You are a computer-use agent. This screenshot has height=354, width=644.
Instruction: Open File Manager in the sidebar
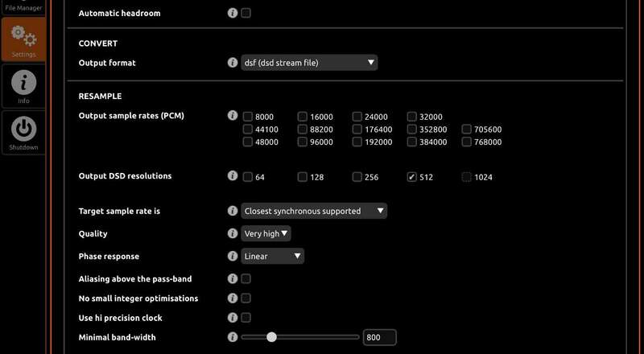click(23, 6)
